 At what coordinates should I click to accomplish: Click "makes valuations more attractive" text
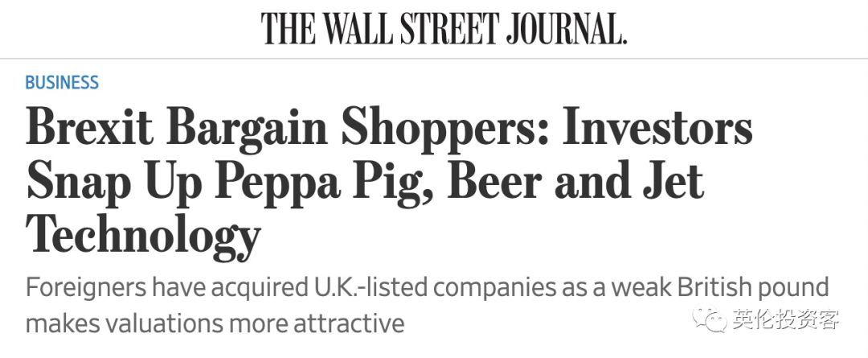215,323
